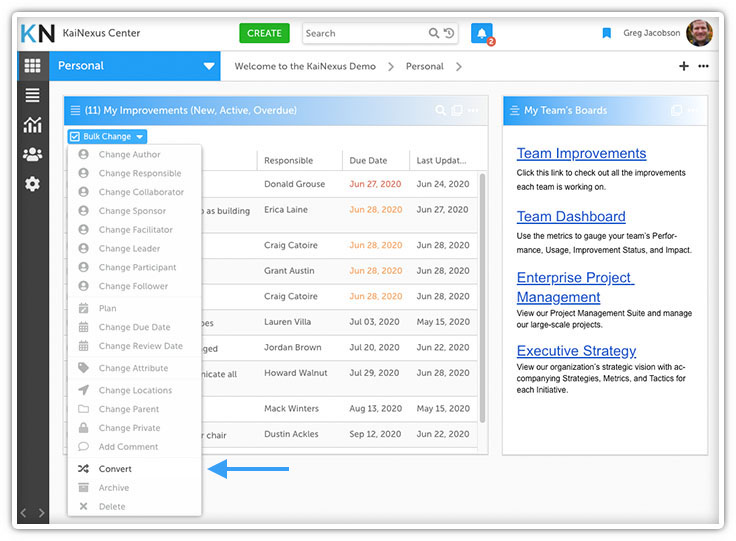Open Greg Jacobson's profile avatar
This screenshot has width=736, height=541.
pos(699,33)
